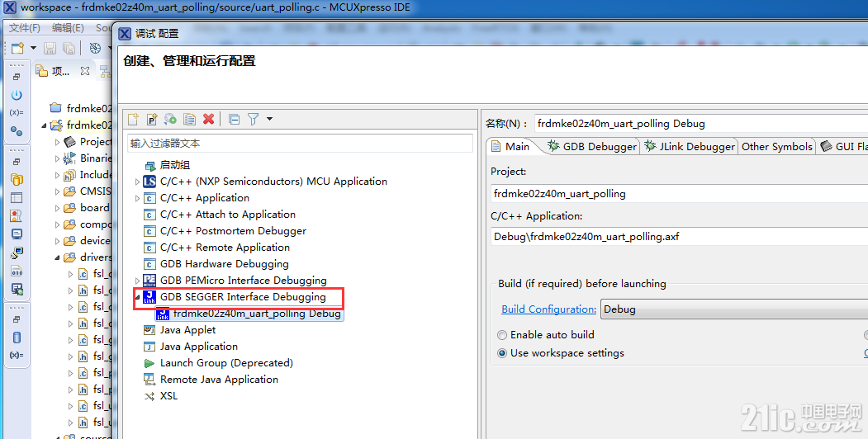Click the Save icon in IDE toolbar

(x=50, y=48)
